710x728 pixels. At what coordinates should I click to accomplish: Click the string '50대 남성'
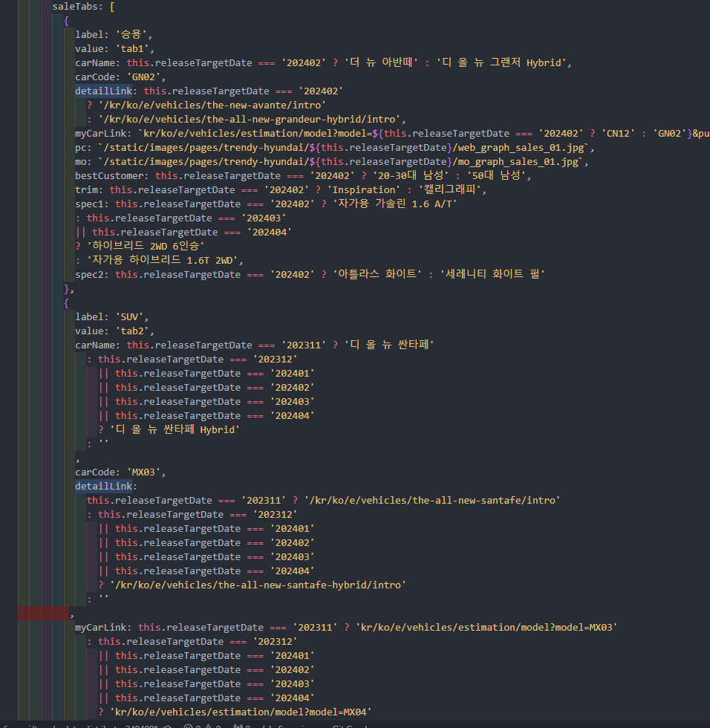tap(496, 176)
